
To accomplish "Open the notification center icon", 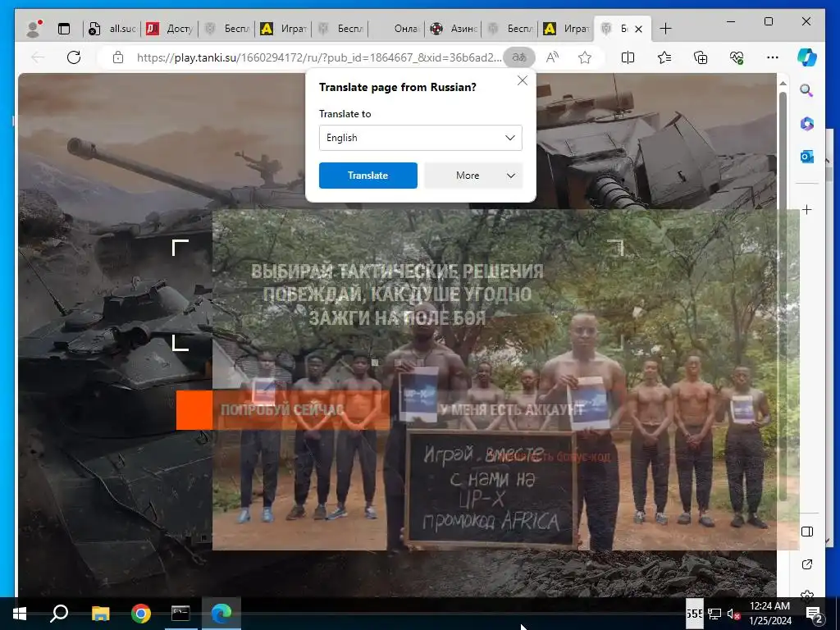I will tap(814, 614).
